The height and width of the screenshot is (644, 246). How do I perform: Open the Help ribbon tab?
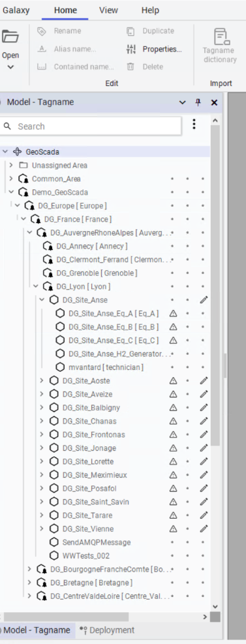coord(150,10)
